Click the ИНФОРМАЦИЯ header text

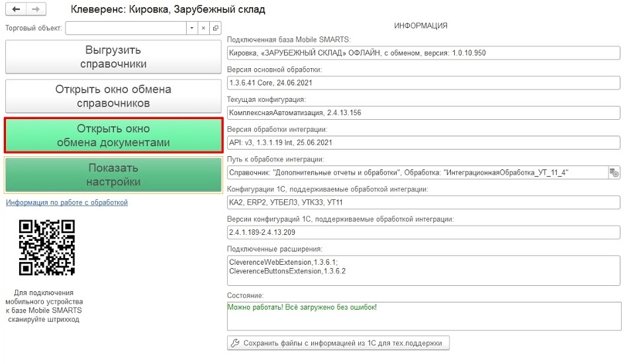click(420, 26)
